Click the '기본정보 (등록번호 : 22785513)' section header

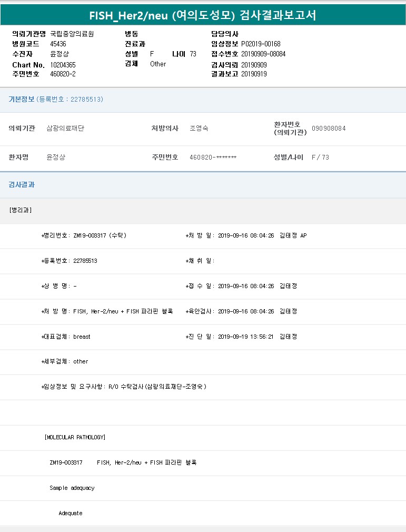click(x=56, y=99)
